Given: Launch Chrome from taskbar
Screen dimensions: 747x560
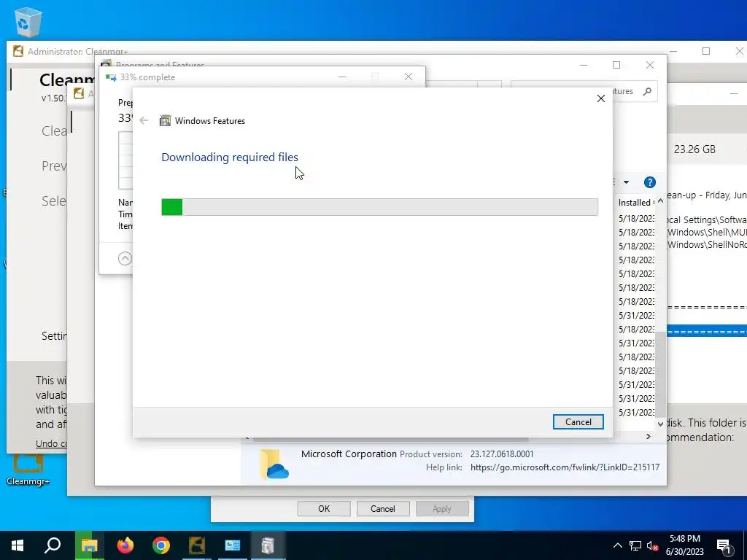Looking at the screenshot, I should click(x=161, y=545).
